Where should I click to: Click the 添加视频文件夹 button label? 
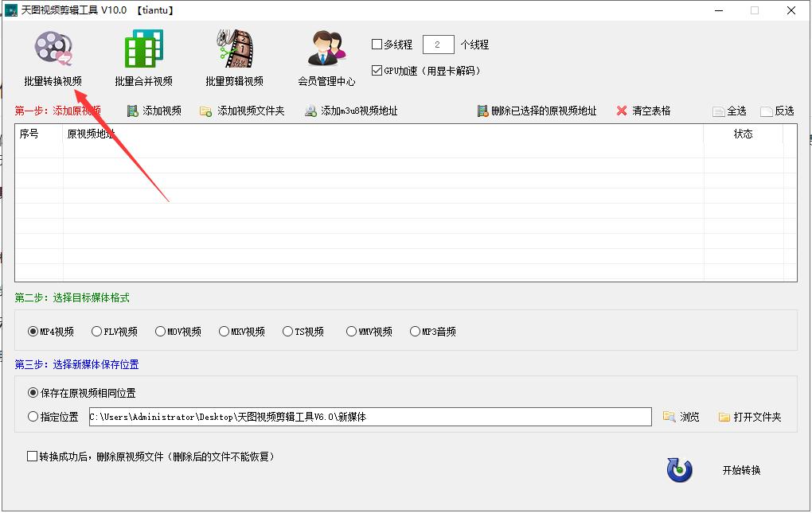coord(251,111)
